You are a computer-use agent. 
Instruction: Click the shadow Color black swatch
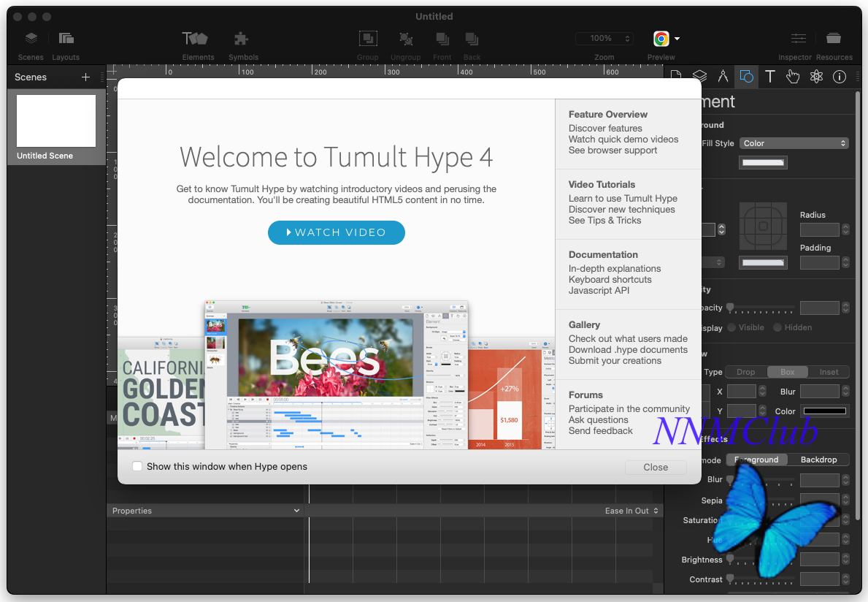(x=825, y=411)
